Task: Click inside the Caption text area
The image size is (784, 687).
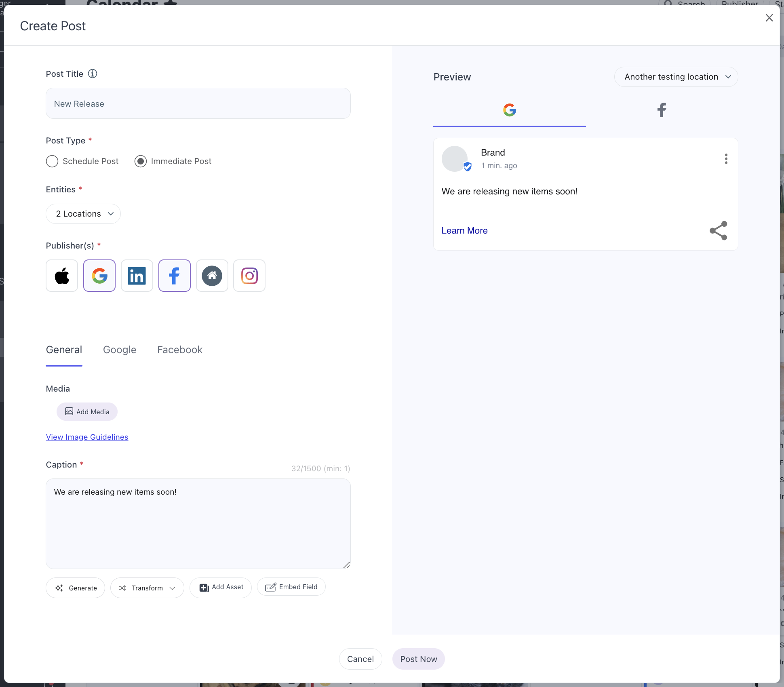Action: point(198,524)
